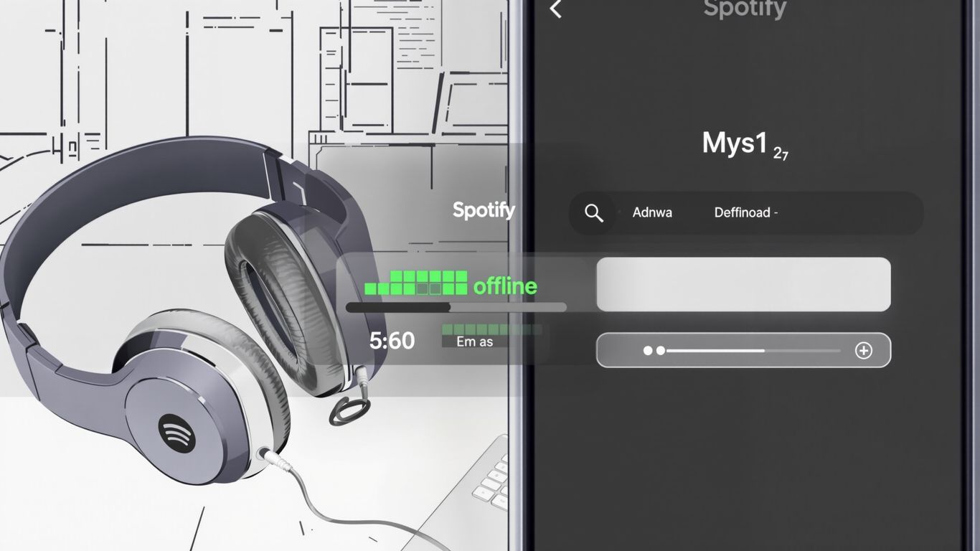Tap the magnifier search icon

click(594, 212)
